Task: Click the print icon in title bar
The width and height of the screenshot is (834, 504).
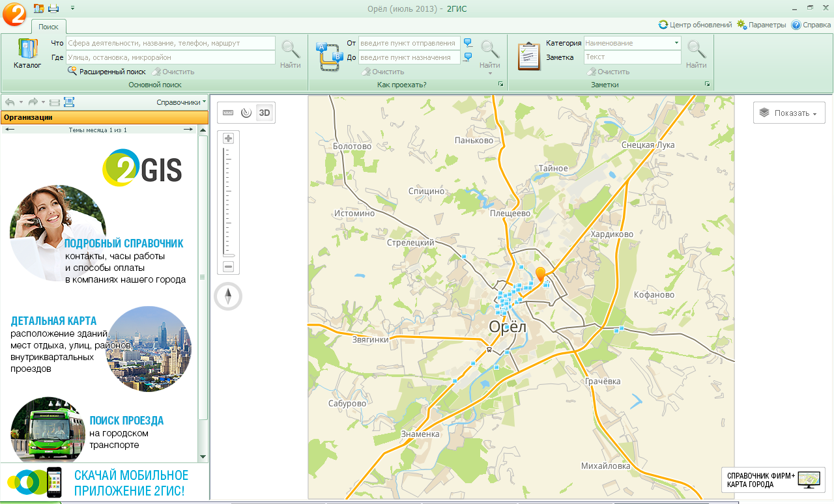Action: point(53,8)
